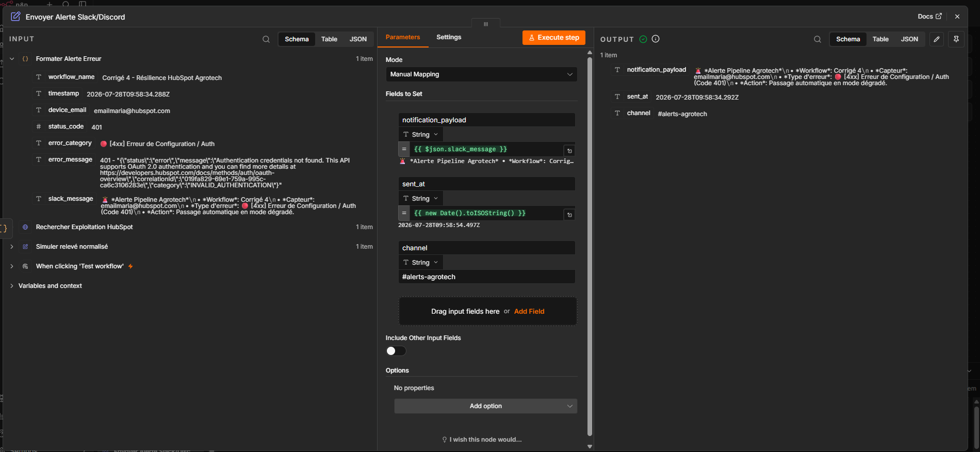This screenshot has width=980, height=452.
Task: Select output Table view
Action: 880,39
